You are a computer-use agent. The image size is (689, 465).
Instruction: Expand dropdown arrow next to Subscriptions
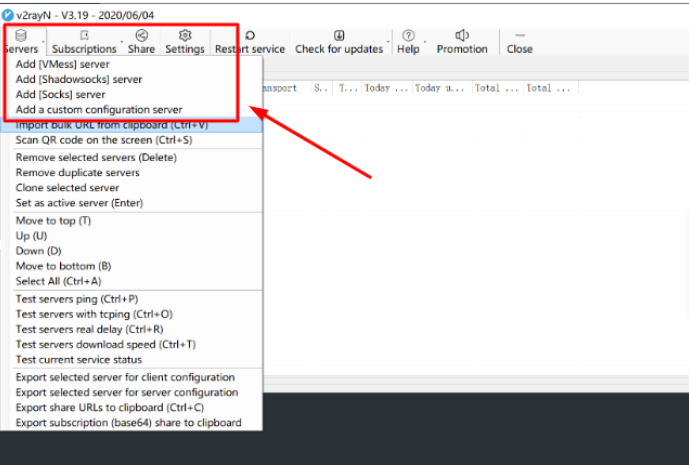pos(122,42)
